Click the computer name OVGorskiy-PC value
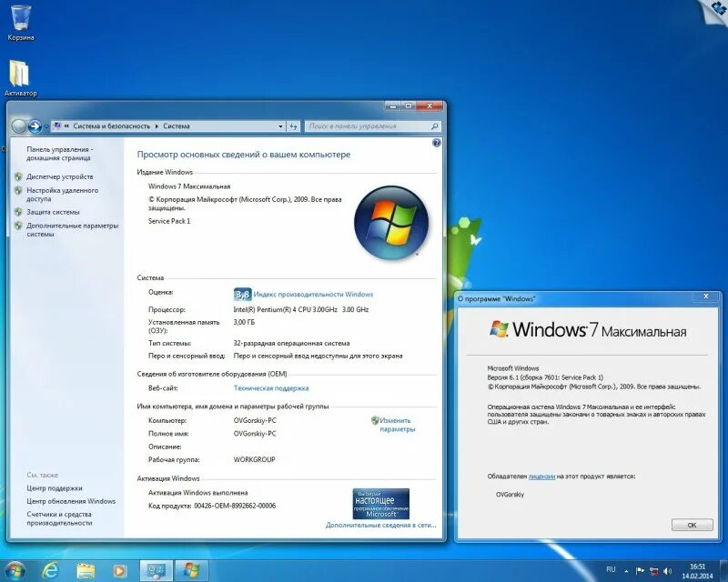This screenshot has height=582, width=728. point(255,420)
